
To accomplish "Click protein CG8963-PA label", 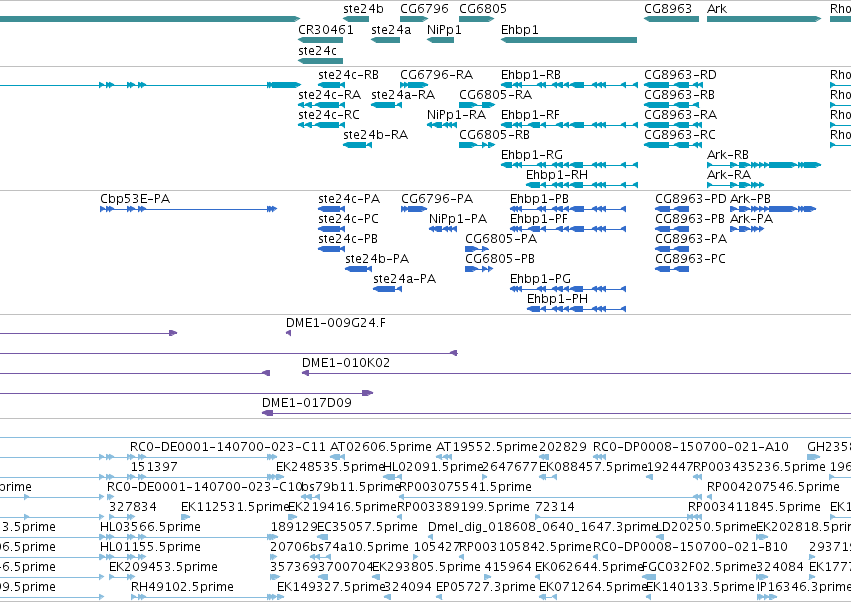I will pos(691,239).
